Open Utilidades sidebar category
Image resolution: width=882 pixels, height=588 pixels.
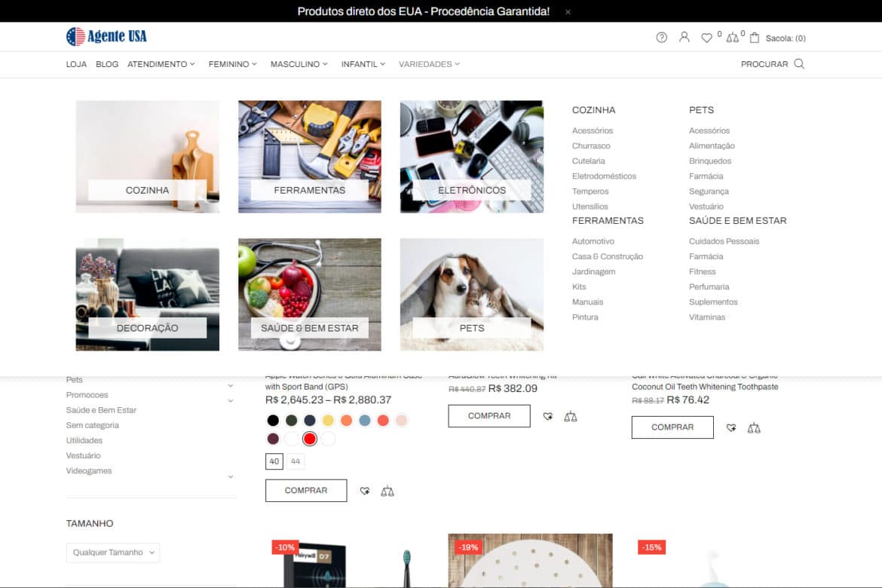coord(84,440)
